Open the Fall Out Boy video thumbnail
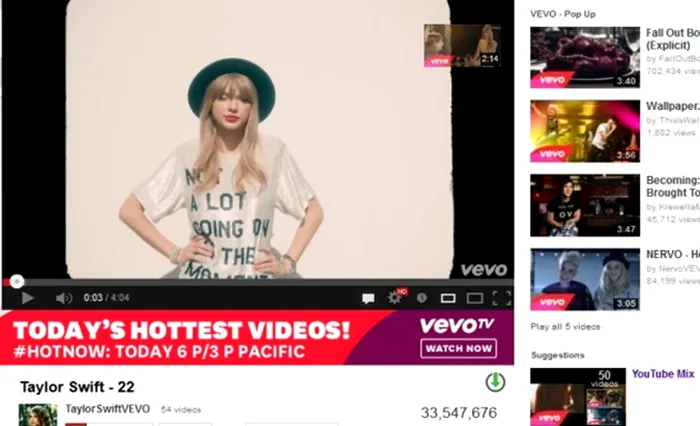Viewport: 700px width, 426px height. tap(585, 58)
